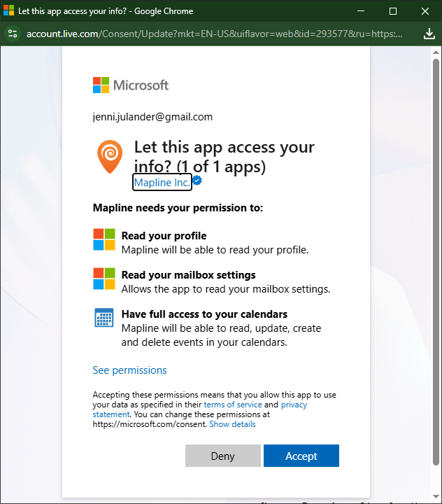Maximize the Chrome popup window
Viewport: 442px width, 504px height.
coord(393,11)
